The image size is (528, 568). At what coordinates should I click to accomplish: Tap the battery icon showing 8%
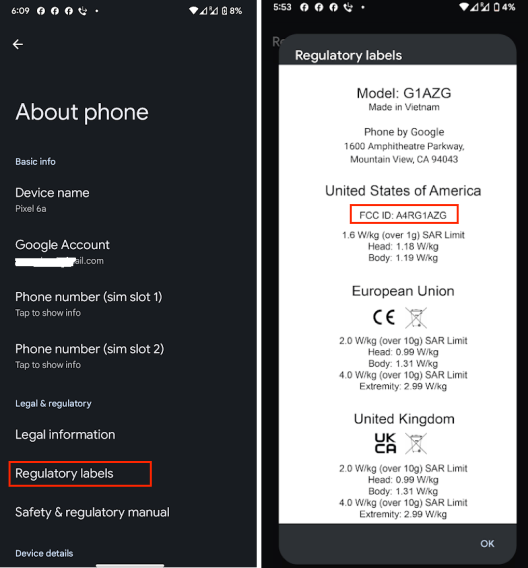coord(225,11)
